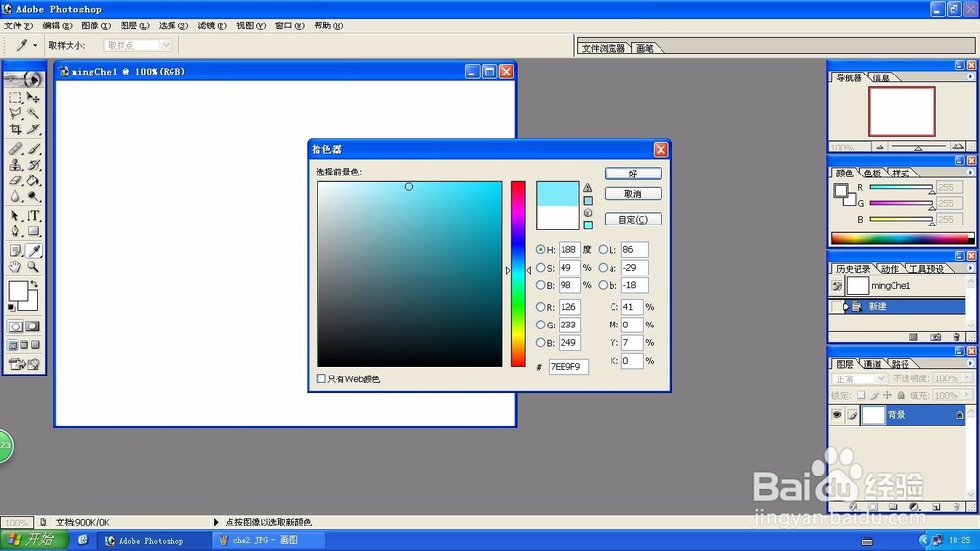Click the 取消 cancel button
This screenshot has height=551, width=980.
tap(633, 194)
